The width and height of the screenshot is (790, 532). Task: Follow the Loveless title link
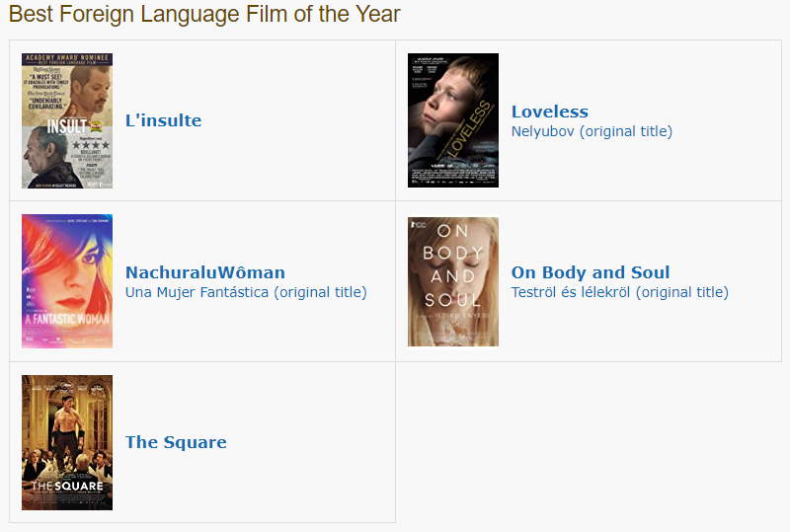click(549, 112)
